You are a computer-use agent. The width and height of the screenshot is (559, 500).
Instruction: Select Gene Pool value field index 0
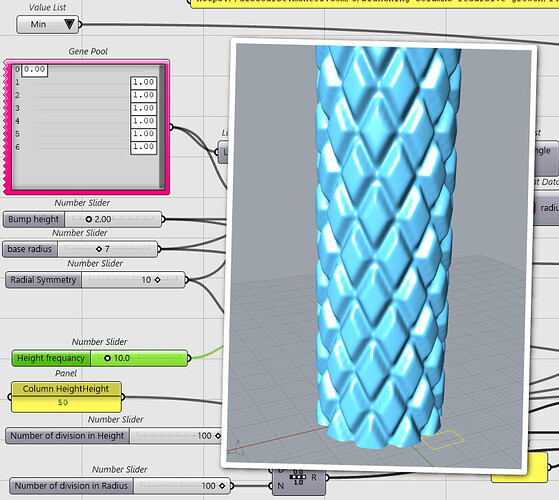tap(34, 70)
